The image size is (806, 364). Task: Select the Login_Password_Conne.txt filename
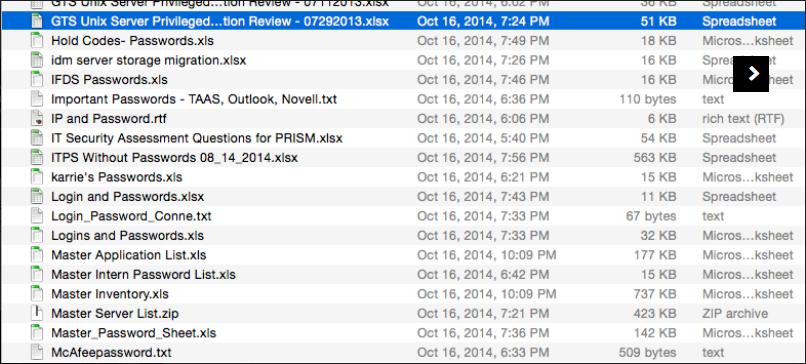coord(131,216)
